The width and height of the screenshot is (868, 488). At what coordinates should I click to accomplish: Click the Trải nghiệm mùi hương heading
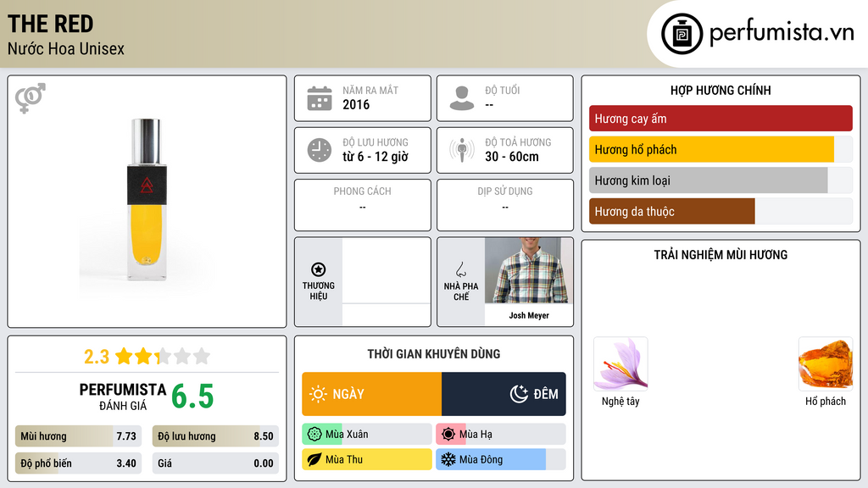[x=721, y=254]
